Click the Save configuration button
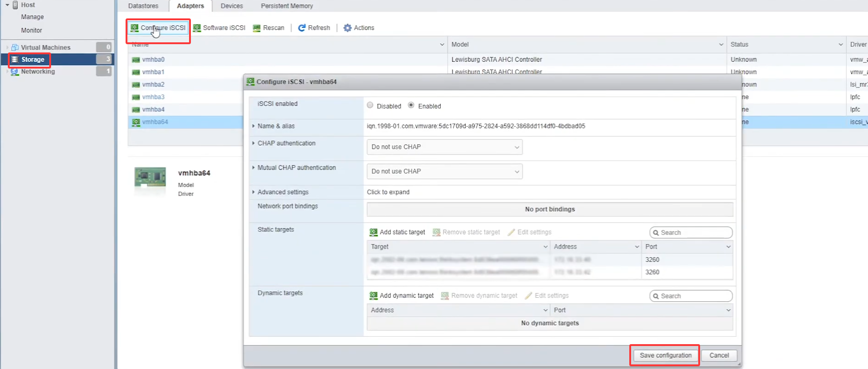 tap(666, 356)
